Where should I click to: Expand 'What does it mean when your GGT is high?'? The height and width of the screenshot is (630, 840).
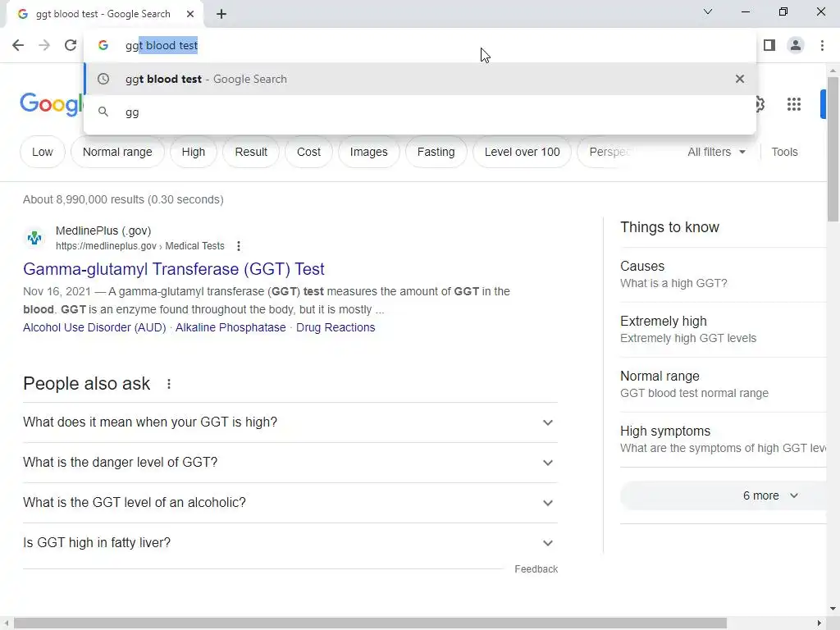point(290,422)
